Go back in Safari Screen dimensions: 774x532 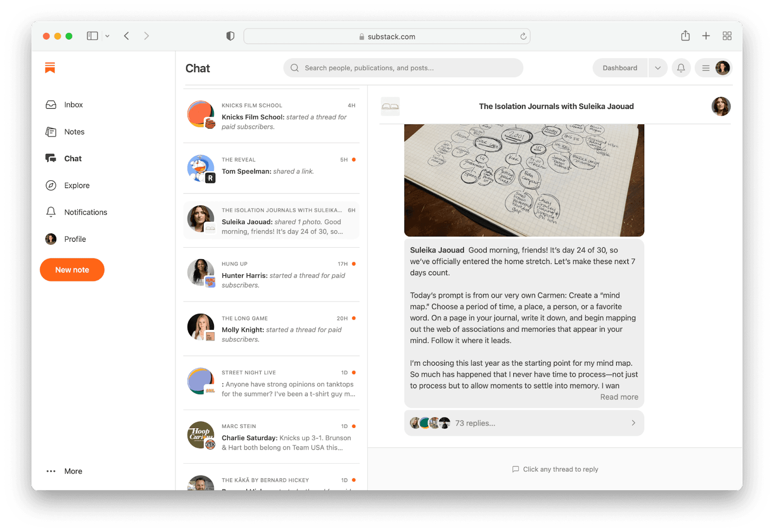(126, 36)
